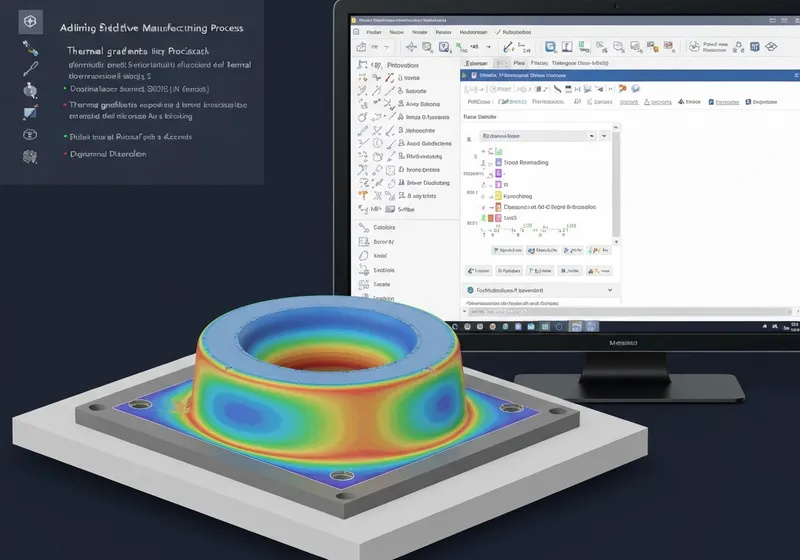Click the cube icon atop the dark overlay panel

tap(31, 21)
